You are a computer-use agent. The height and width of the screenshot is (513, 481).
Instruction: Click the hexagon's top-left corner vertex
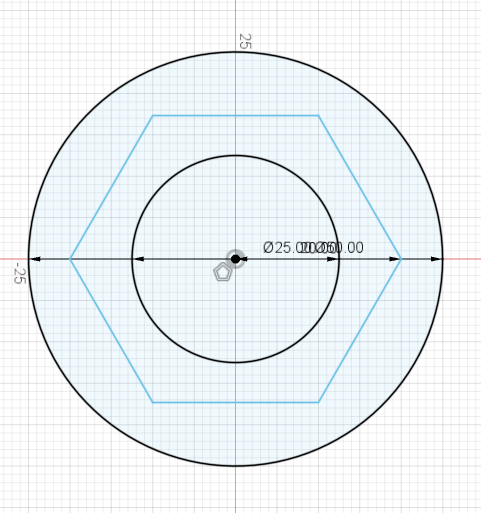153,115
